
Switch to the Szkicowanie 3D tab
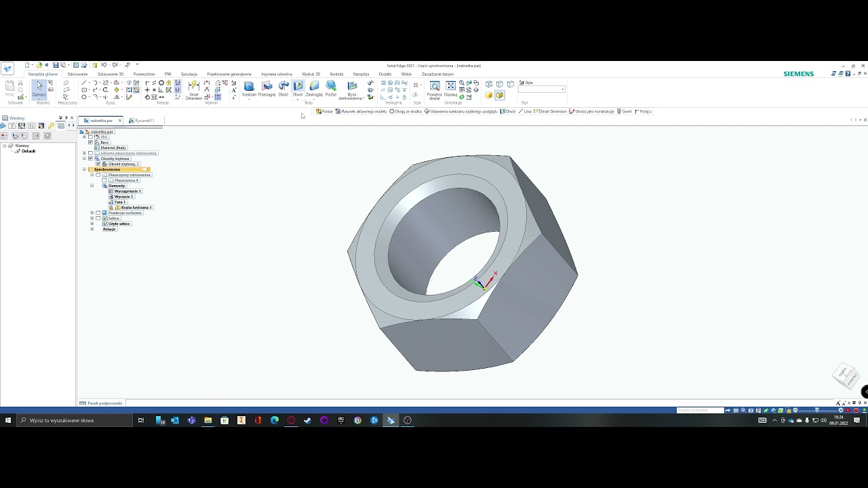111,74
